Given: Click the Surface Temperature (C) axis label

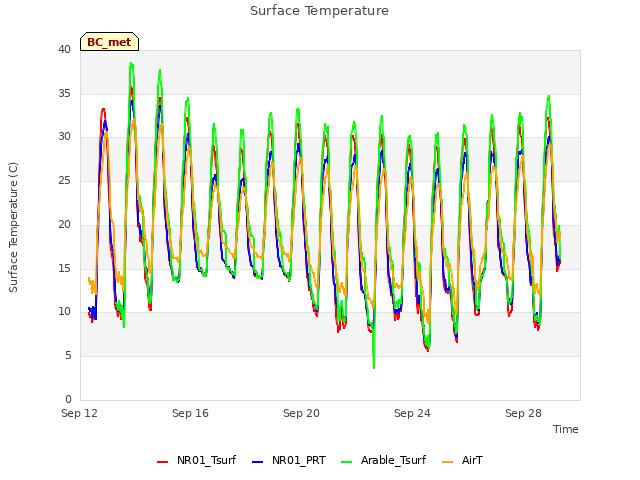Looking at the screenshot, I should click(13, 227).
